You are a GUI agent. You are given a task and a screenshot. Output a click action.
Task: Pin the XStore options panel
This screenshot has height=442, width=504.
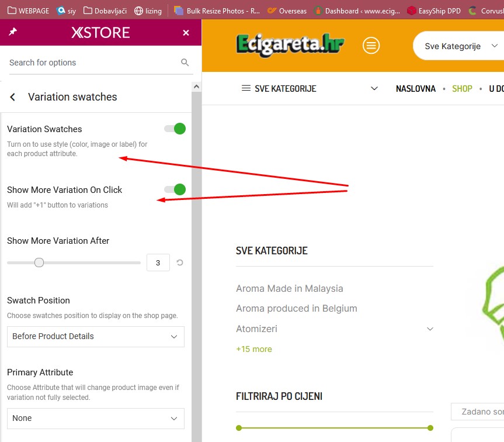(x=12, y=32)
